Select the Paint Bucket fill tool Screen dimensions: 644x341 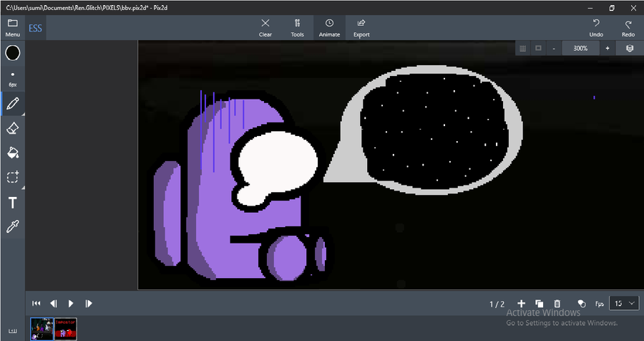[13, 153]
